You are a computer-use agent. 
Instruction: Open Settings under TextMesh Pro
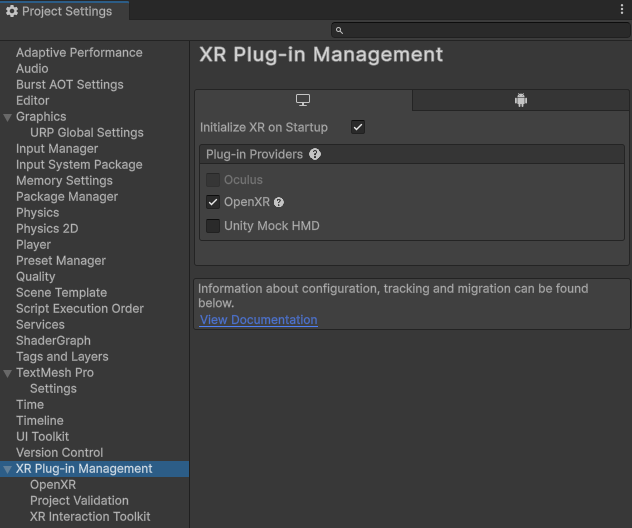tap(53, 389)
